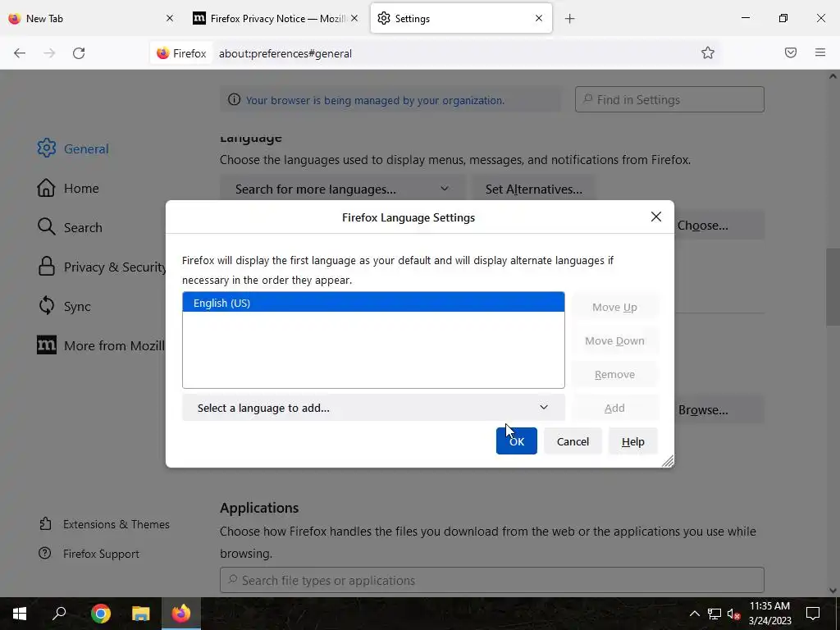
Task: Cancel the language settings dialog
Action: pos(573,441)
